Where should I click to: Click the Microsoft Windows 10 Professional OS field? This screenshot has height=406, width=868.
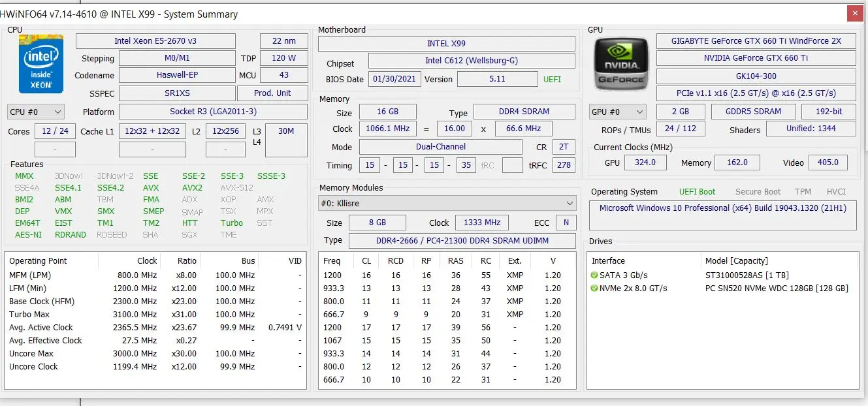coord(723,215)
